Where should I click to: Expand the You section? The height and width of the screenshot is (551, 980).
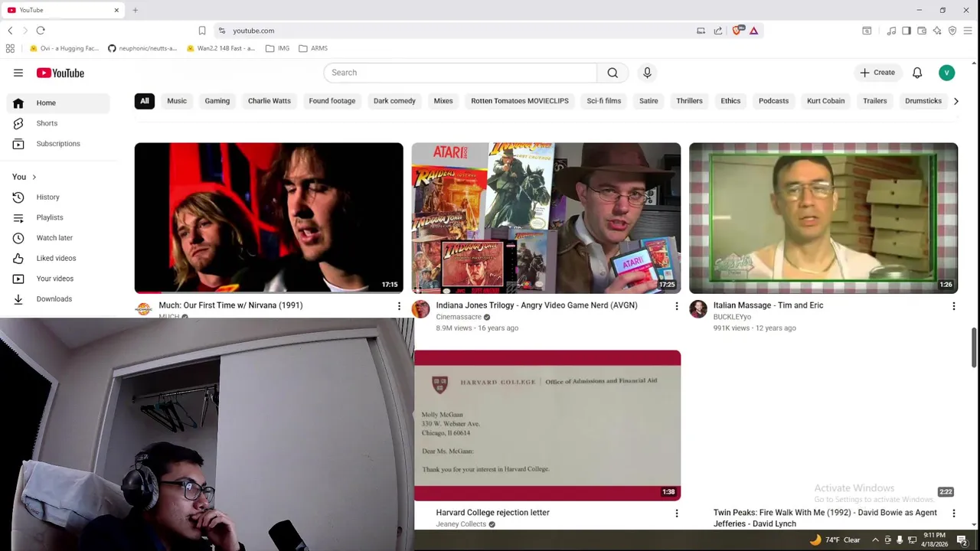(x=24, y=177)
